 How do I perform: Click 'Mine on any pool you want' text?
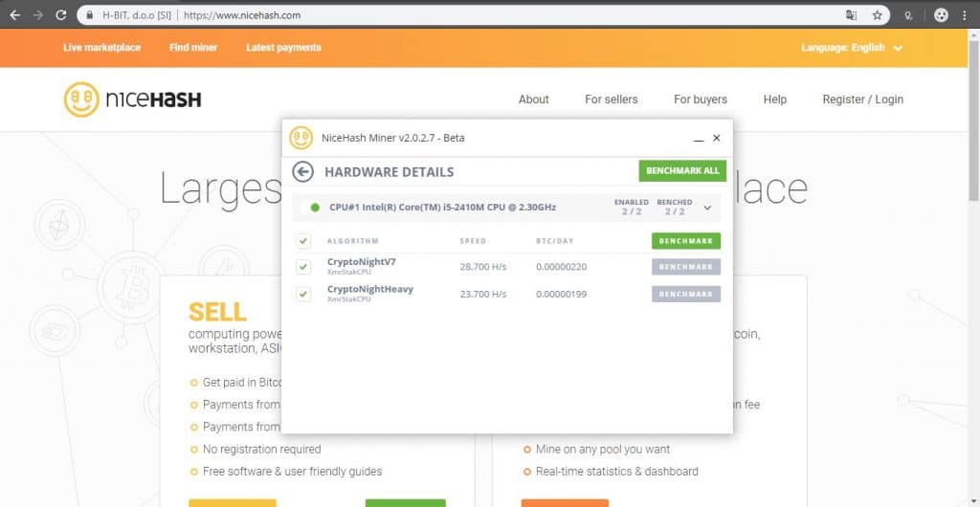[x=603, y=449]
